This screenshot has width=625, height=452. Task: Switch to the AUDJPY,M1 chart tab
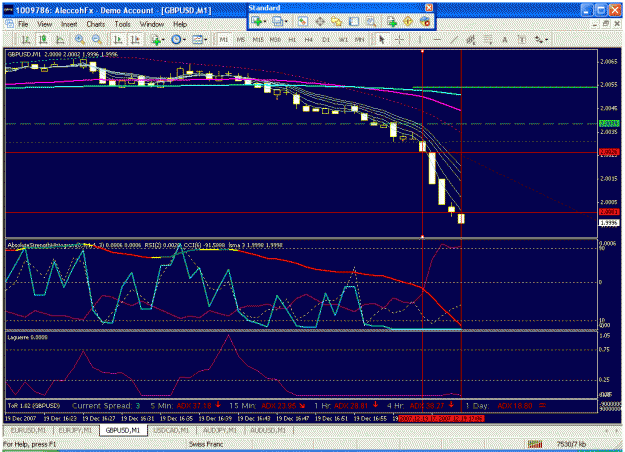[220, 430]
